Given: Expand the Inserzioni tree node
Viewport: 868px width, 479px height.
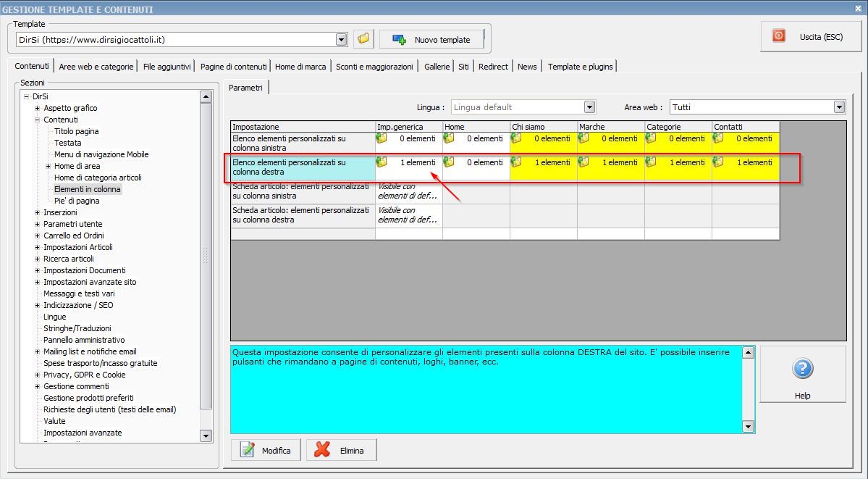Looking at the screenshot, I should point(37,212).
